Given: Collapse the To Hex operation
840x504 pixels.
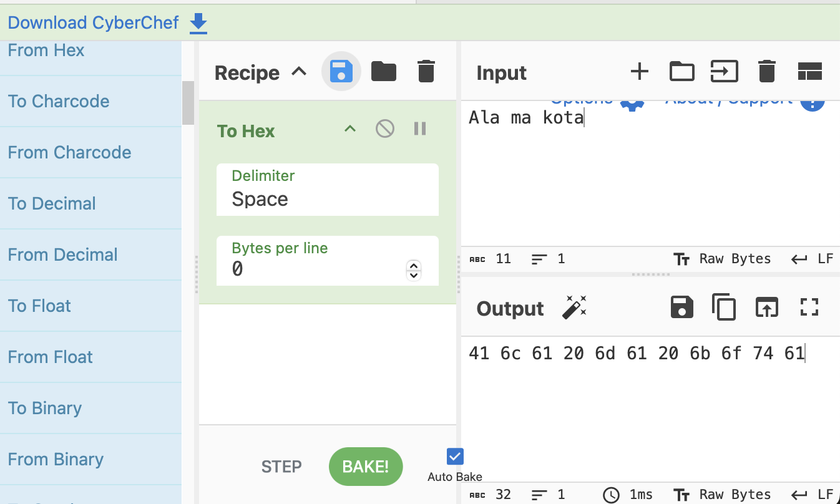Looking at the screenshot, I should [350, 129].
